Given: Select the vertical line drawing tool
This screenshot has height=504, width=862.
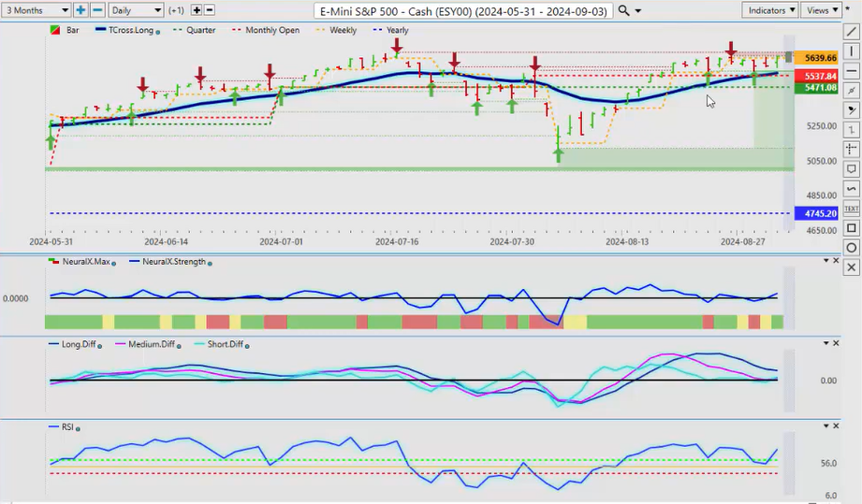Looking at the screenshot, I should pos(851,50).
